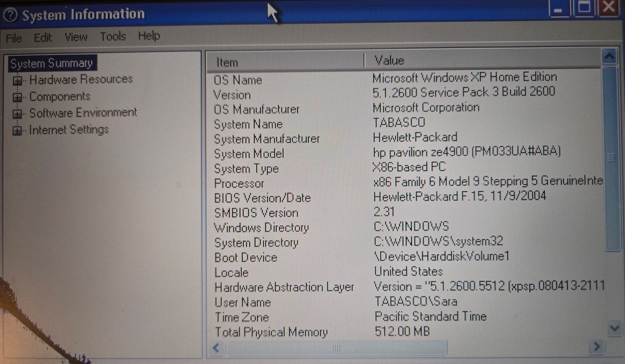Select the System Type row
Viewport: 625px width, 364px height.
(x=406, y=168)
